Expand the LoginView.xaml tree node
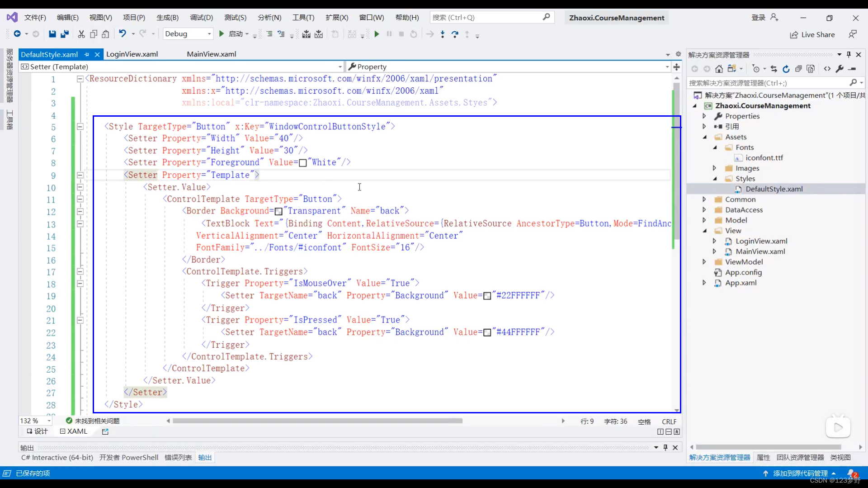The width and height of the screenshot is (868, 488). [x=714, y=241]
